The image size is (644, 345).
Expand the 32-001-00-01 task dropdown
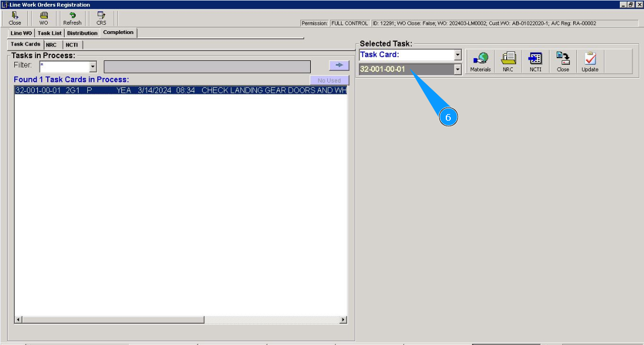click(x=458, y=69)
